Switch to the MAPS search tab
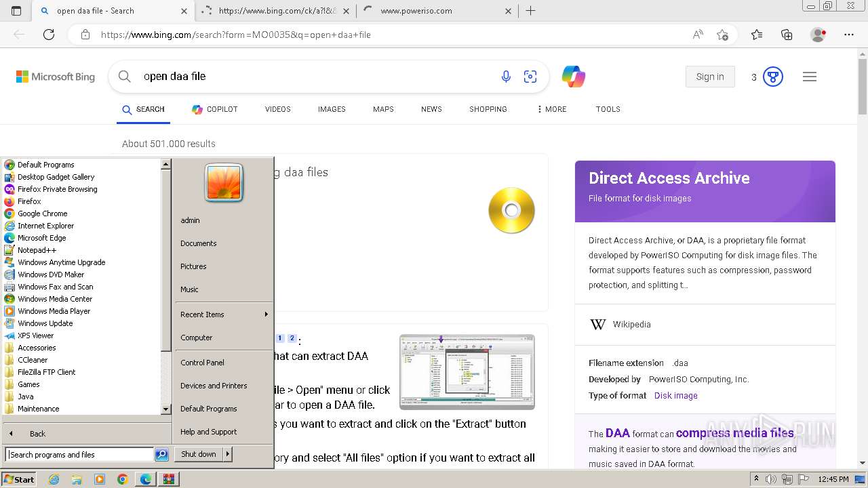The height and width of the screenshot is (488, 868). 383,109
